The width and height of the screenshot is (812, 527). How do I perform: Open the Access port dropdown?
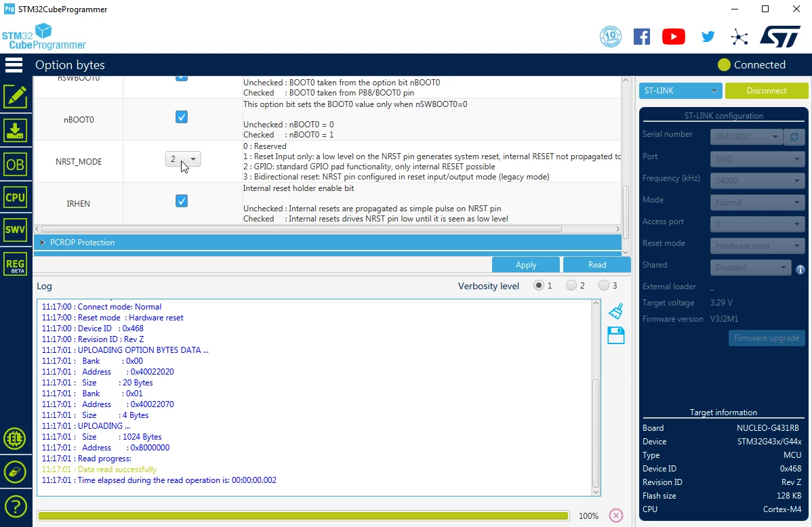(757, 224)
